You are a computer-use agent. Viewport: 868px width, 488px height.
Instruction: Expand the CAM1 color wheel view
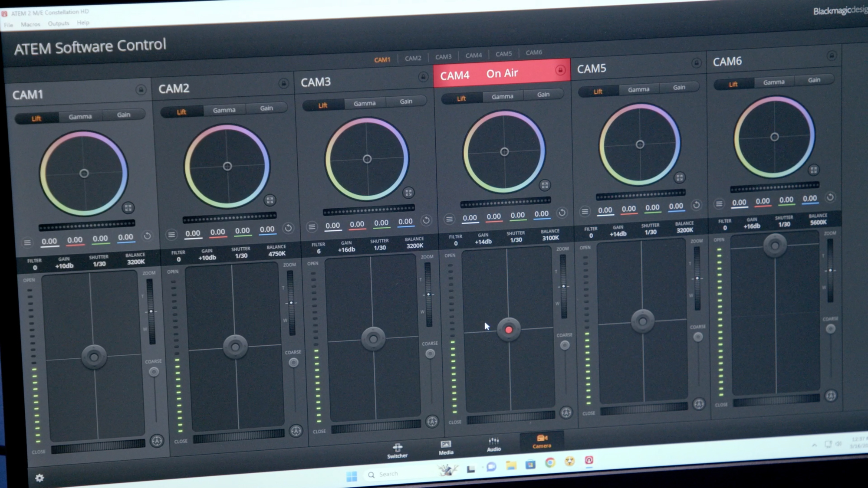[128, 208]
